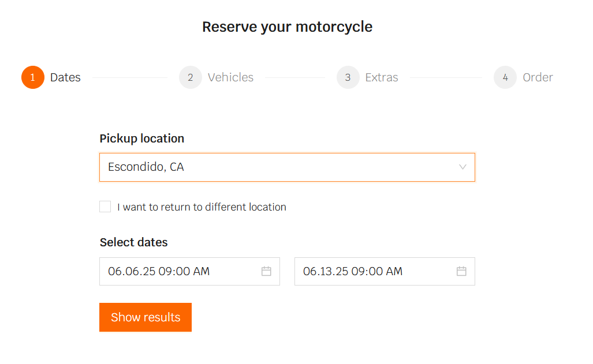Click the 'Select dates' section label

pos(133,242)
